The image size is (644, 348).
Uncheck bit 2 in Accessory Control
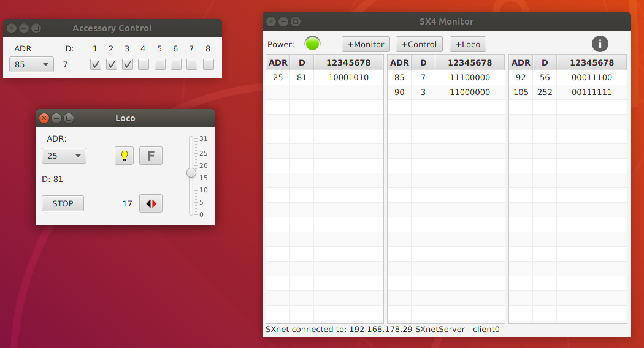point(111,64)
